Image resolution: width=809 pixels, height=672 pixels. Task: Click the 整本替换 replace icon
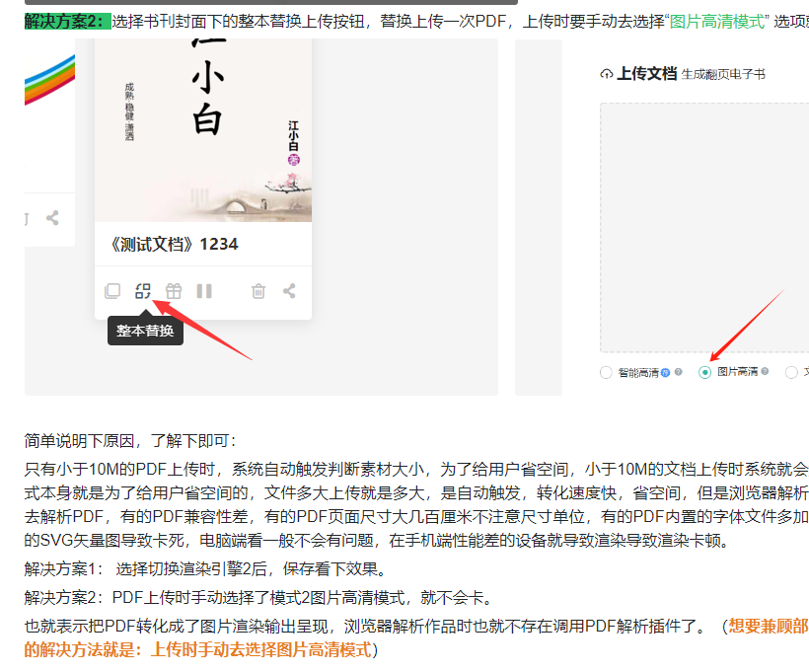143,291
